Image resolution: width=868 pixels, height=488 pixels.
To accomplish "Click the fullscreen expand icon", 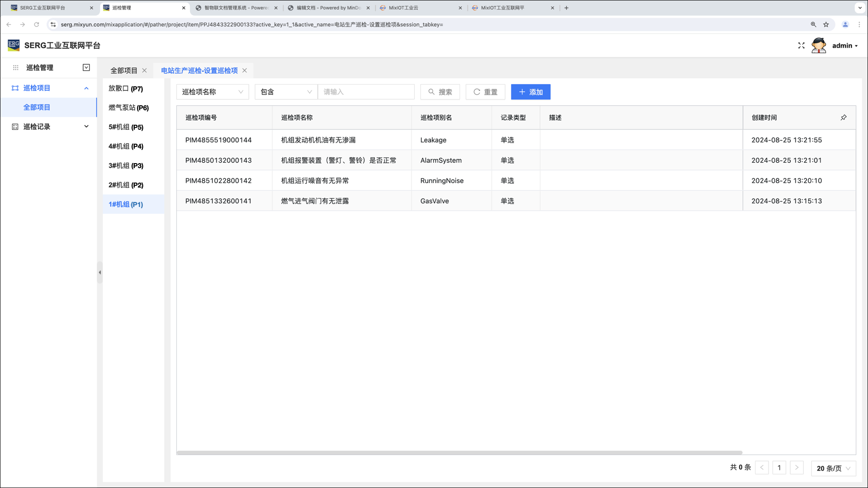I will (x=801, y=46).
